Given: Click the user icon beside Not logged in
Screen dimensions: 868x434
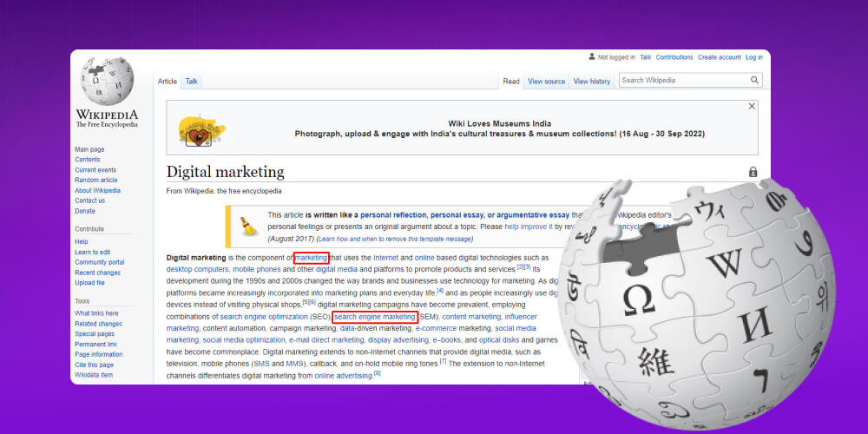Looking at the screenshot, I should 592,57.
